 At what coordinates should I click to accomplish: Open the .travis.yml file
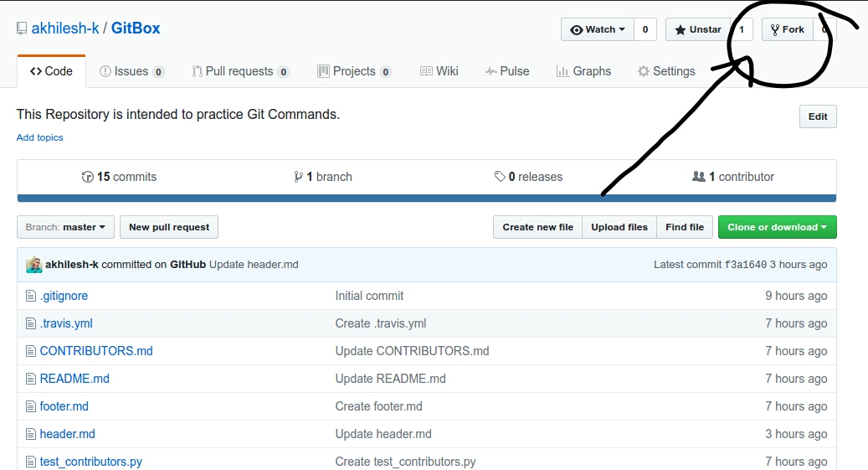click(x=66, y=323)
